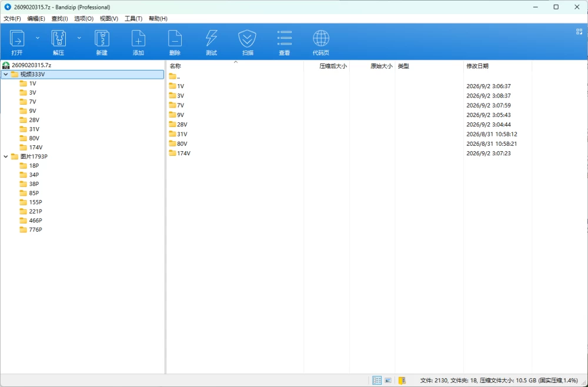Click the date 2026/9/2 3:06:37
The image size is (588, 387).
pos(488,86)
